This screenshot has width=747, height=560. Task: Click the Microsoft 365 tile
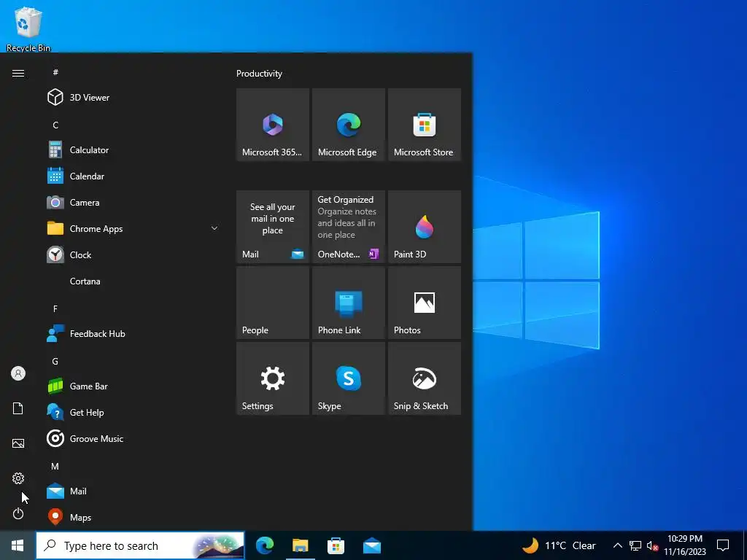[273, 125]
